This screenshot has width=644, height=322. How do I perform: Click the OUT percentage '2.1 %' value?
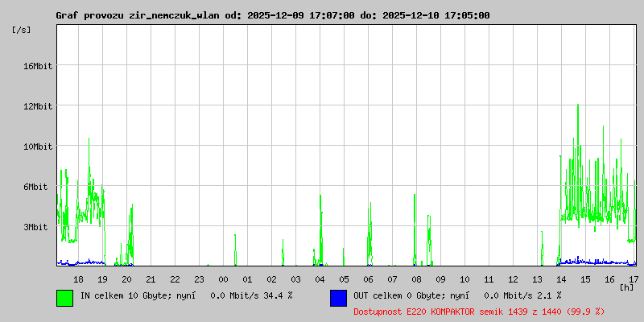548,295
